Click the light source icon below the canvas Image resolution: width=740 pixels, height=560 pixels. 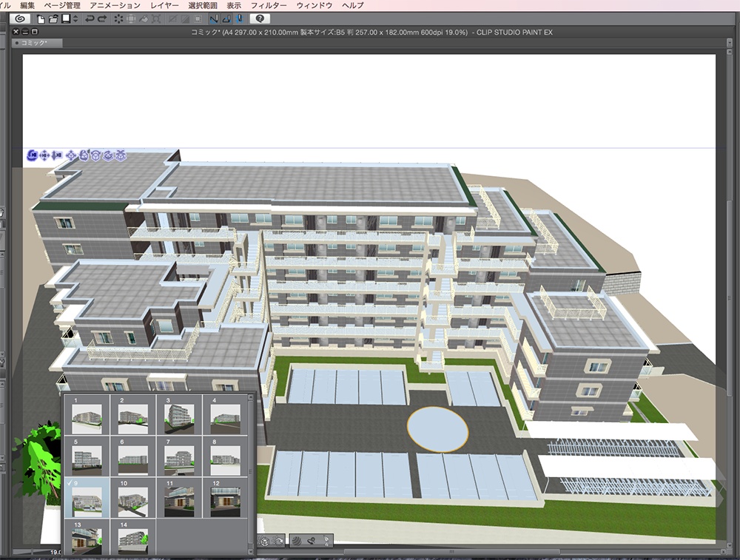(x=264, y=540)
